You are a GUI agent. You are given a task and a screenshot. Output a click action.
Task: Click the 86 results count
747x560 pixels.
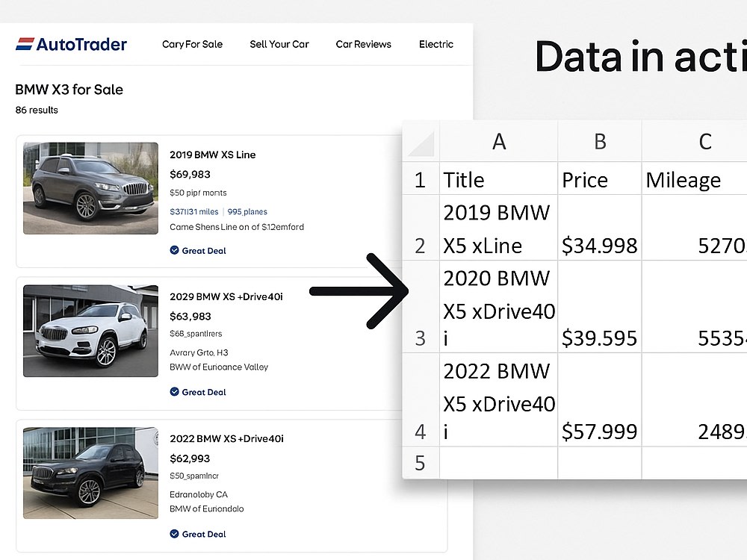(x=37, y=110)
